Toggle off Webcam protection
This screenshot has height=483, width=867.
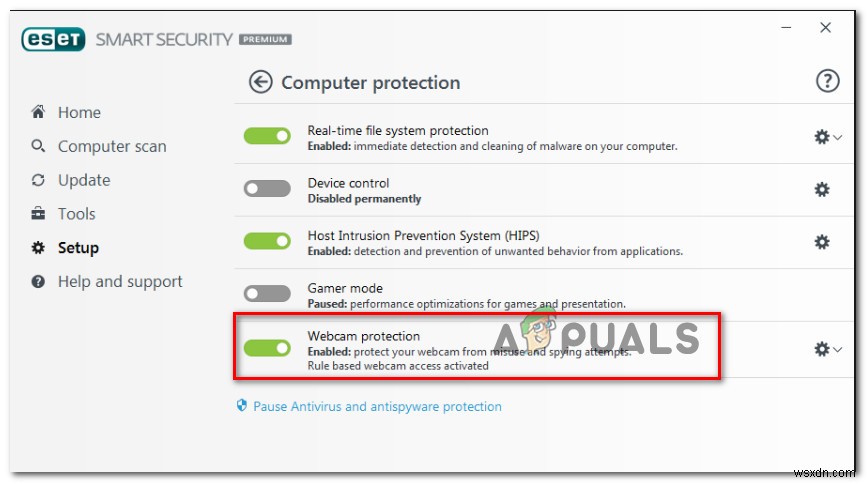pyautogui.click(x=267, y=348)
